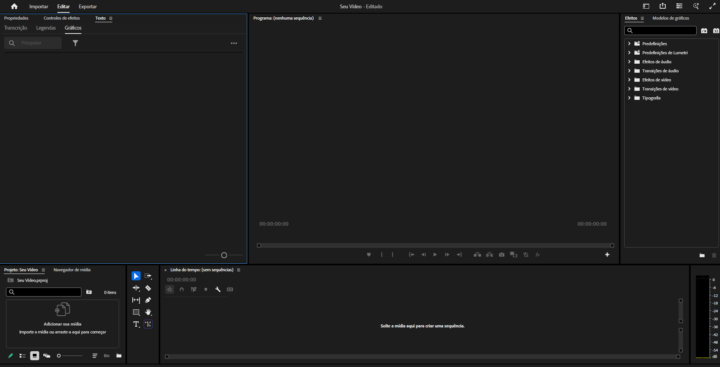The image size is (720, 367).
Task: Activate the Hand tool
Action: (148, 312)
